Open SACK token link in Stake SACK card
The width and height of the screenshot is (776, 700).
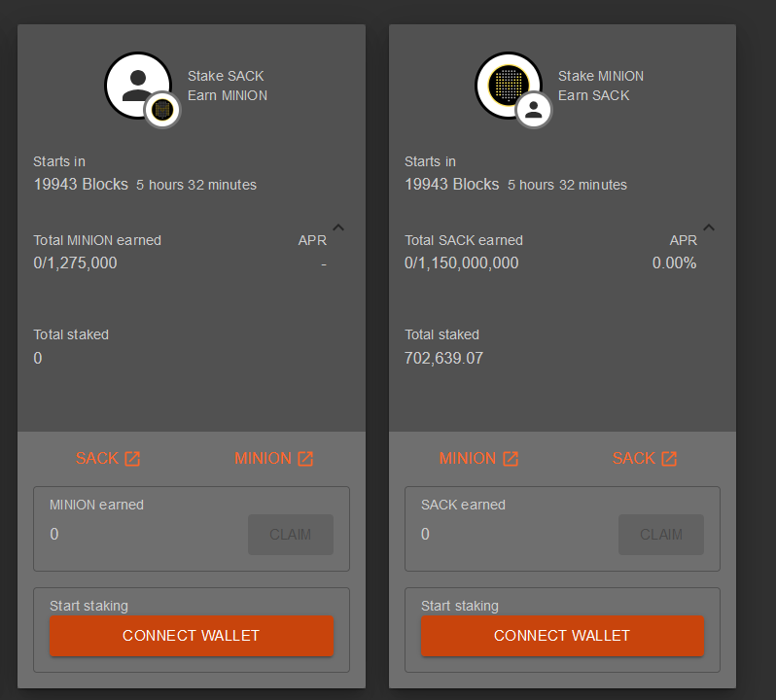click(108, 459)
